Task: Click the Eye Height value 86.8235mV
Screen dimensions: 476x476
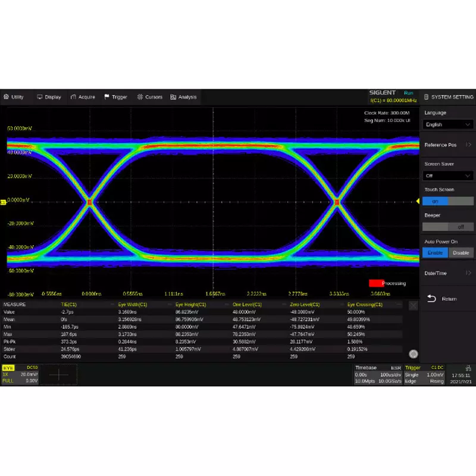Action: tap(187, 312)
